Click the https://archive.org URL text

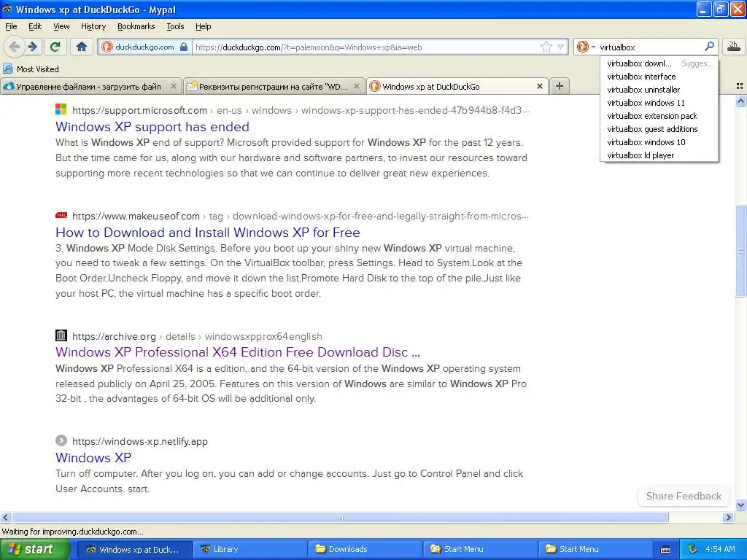point(114,336)
